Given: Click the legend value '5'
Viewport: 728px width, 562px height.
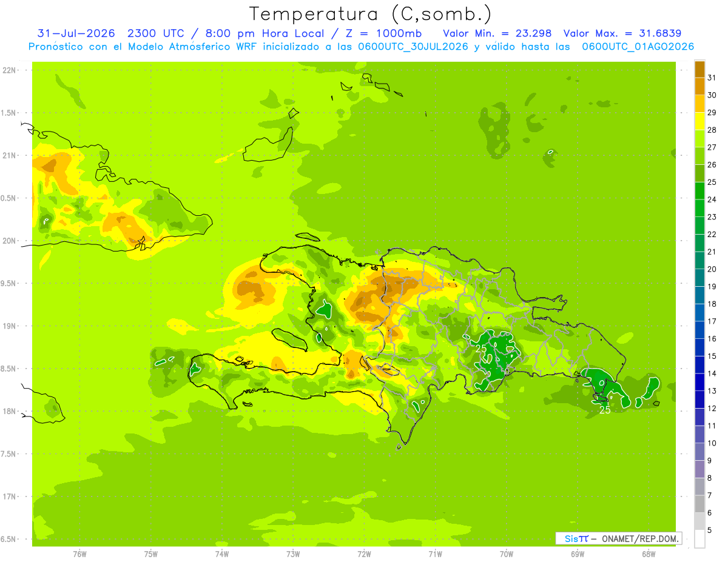Looking at the screenshot, I should (709, 530).
